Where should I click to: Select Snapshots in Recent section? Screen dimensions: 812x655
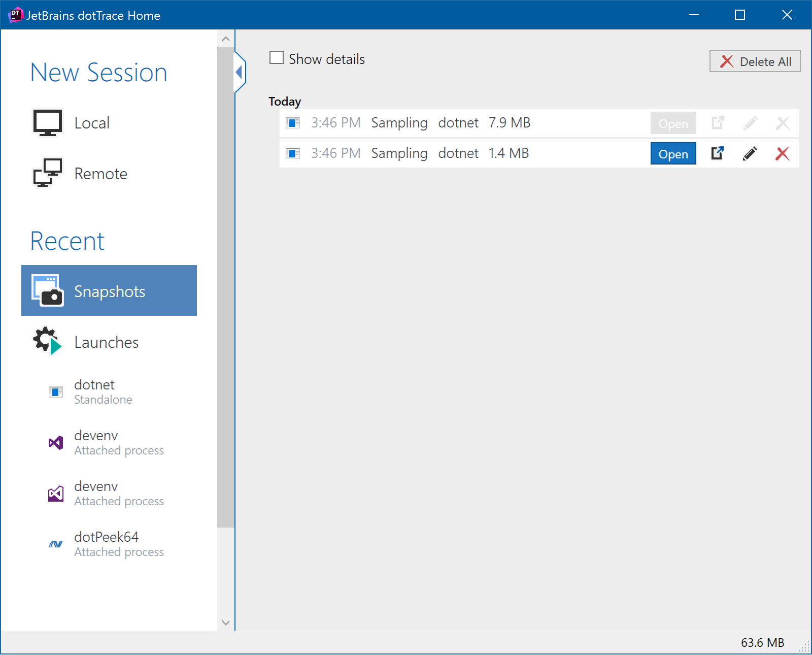109,290
